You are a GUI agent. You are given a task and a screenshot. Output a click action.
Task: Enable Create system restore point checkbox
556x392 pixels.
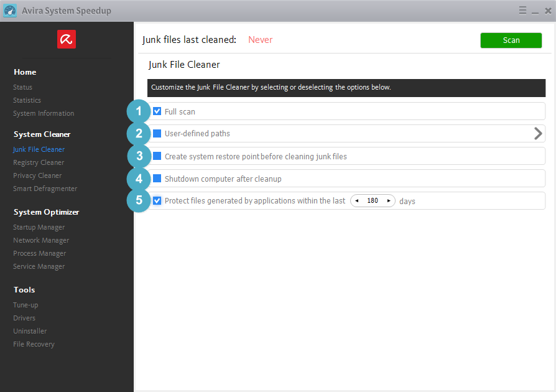click(157, 156)
